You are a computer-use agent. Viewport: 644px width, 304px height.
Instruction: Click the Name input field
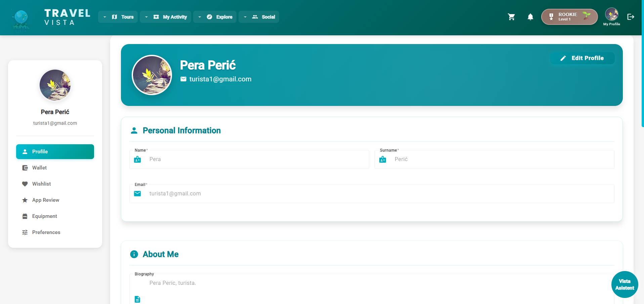point(257,159)
